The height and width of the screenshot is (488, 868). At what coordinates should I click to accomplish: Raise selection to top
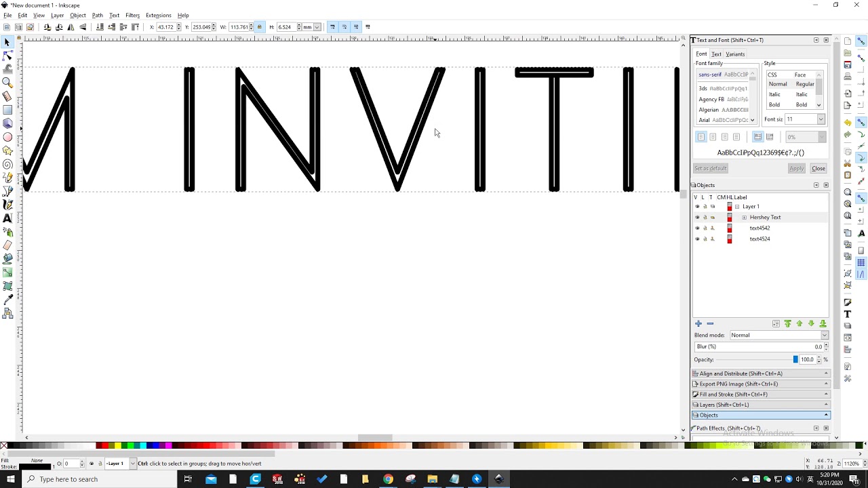click(x=135, y=27)
